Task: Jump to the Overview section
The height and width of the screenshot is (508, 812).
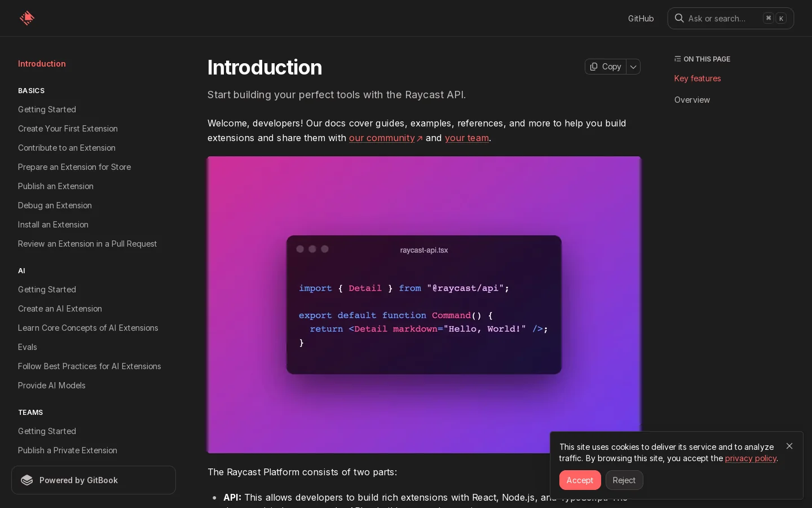Action: pyautogui.click(x=692, y=100)
